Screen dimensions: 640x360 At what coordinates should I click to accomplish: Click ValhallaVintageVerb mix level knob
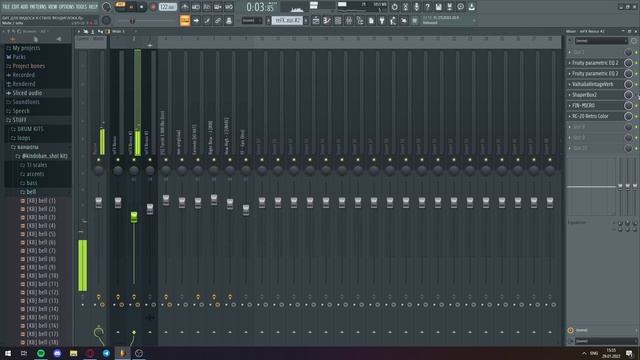(x=629, y=84)
